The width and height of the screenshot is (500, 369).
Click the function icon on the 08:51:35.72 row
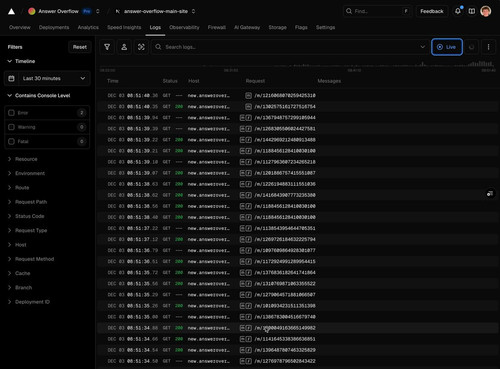pos(248,272)
